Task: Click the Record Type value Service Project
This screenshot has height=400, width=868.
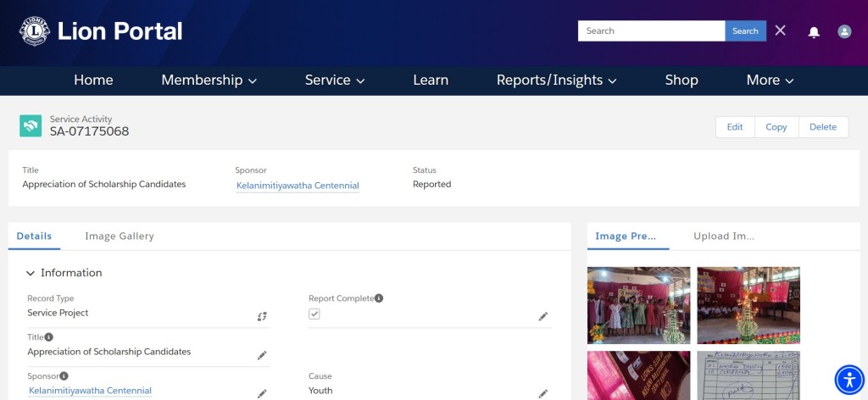Action: pos(58,314)
